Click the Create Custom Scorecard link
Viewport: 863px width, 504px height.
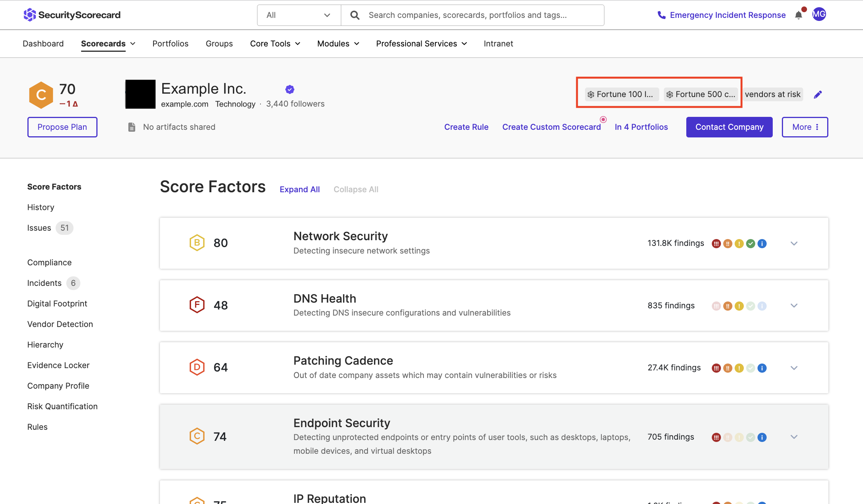[551, 127]
